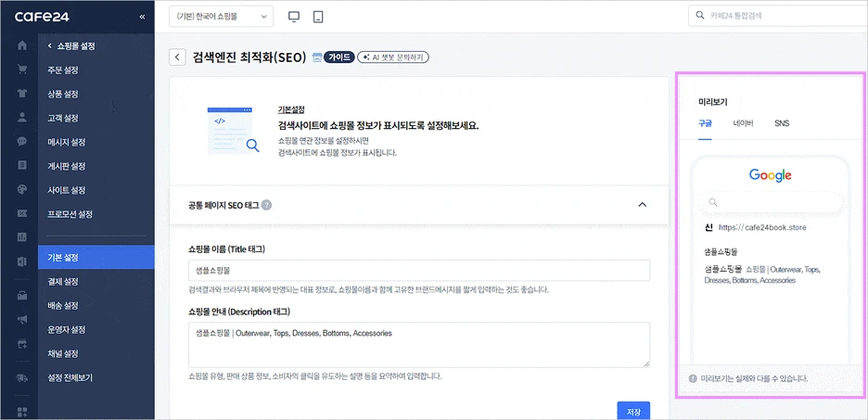
Task: Go back with the arrow button
Action: [x=177, y=57]
